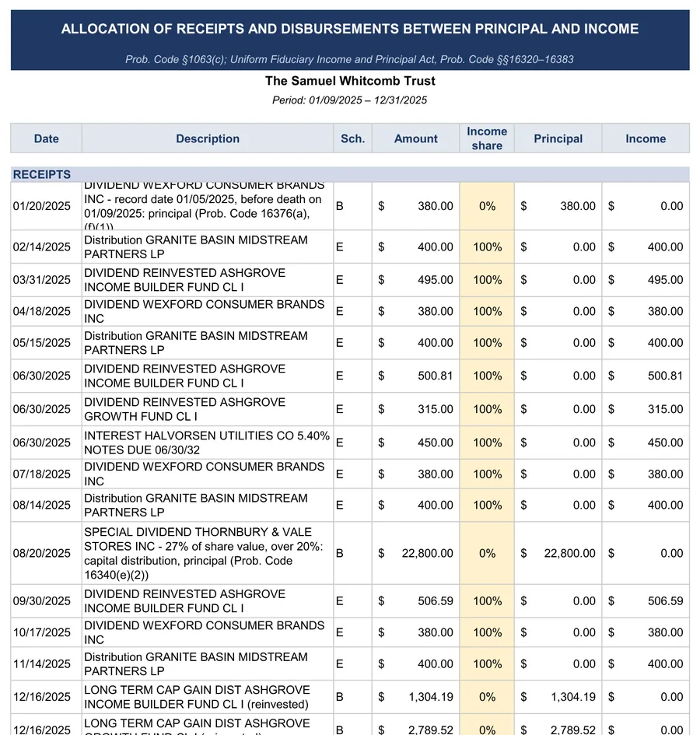
Task: Click the trust name 'The Samuel Whitcomb Trust'
Action: point(350,81)
